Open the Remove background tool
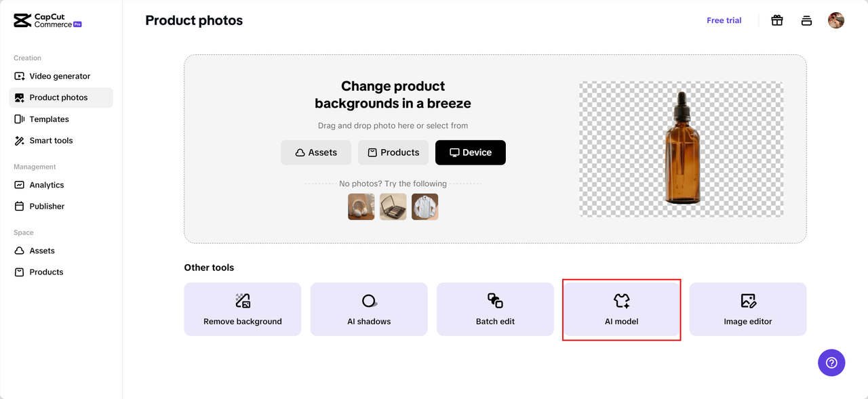This screenshot has height=399, width=868. click(x=243, y=309)
